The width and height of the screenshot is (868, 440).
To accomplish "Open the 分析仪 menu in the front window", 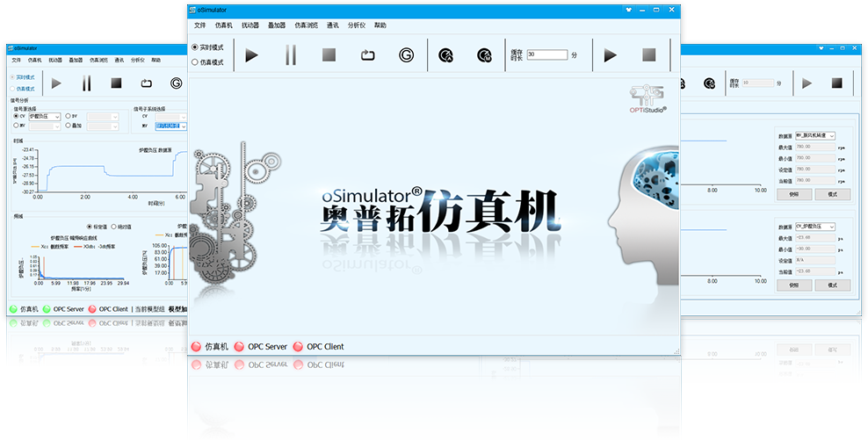I will click(x=357, y=25).
